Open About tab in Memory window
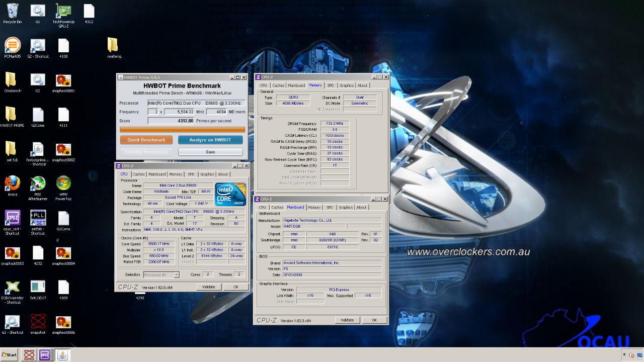Screen dimensions: 644x362 362,85
